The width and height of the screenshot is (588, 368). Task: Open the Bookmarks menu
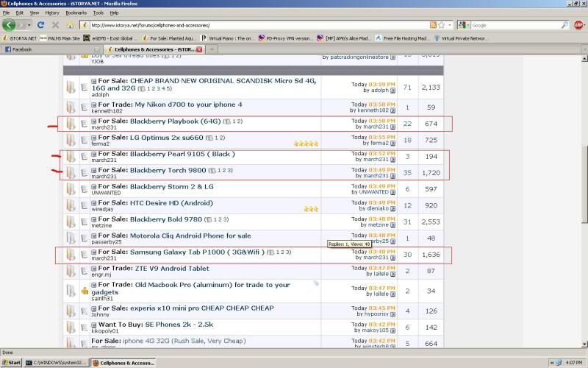tap(76, 13)
